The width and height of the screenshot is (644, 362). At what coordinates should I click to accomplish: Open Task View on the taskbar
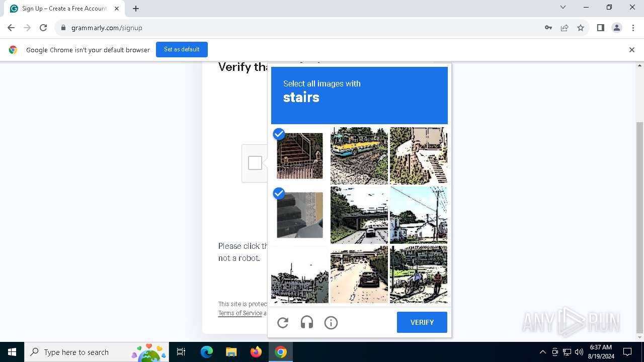(x=182, y=352)
